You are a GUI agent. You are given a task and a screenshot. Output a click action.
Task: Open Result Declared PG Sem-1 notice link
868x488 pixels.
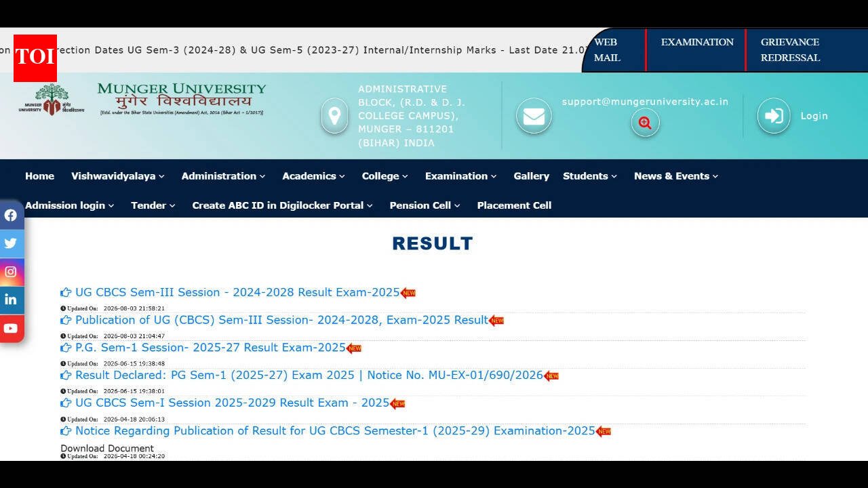click(x=309, y=375)
